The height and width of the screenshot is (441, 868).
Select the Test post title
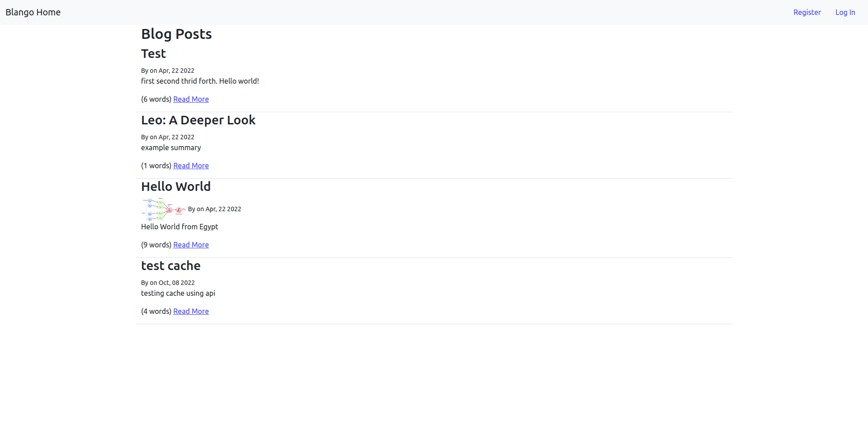point(153,53)
